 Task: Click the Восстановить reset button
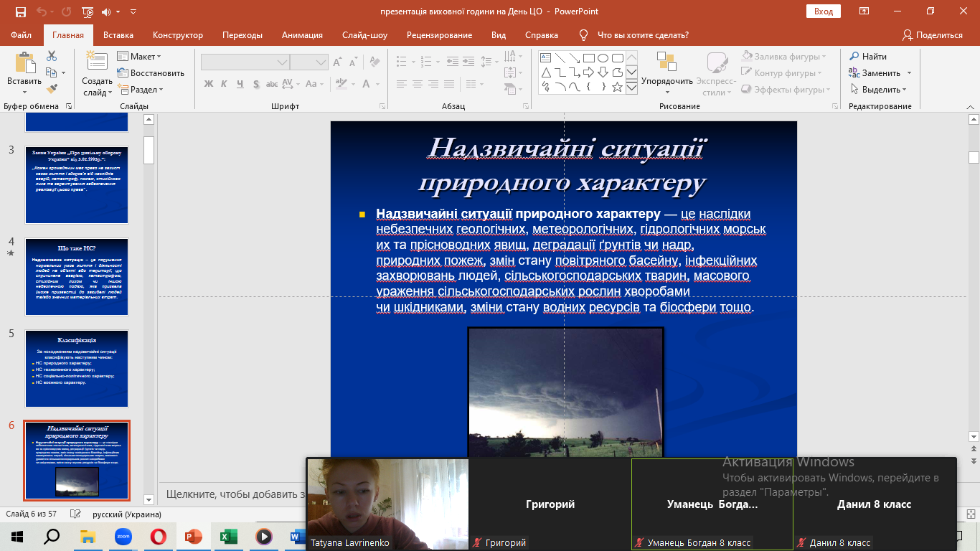(151, 73)
